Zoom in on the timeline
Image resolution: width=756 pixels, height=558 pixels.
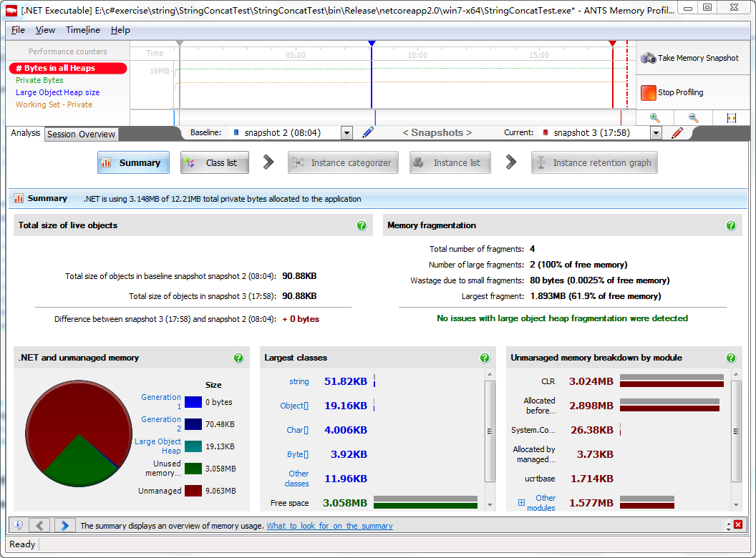click(655, 117)
